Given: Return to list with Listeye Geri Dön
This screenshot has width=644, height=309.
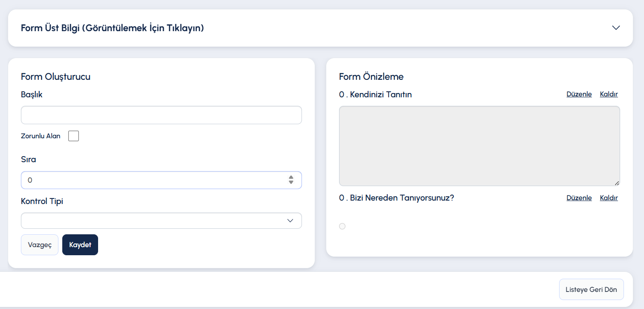Looking at the screenshot, I should (591, 289).
